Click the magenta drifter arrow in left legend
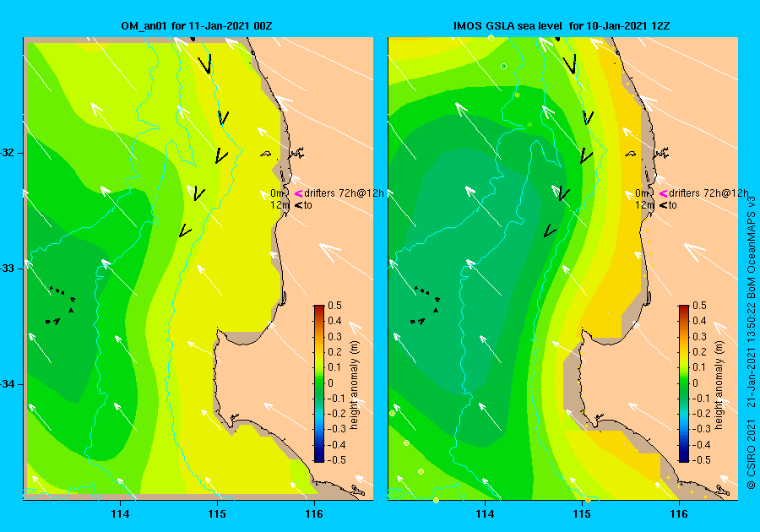Image resolution: width=760 pixels, height=532 pixels. (x=298, y=193)
